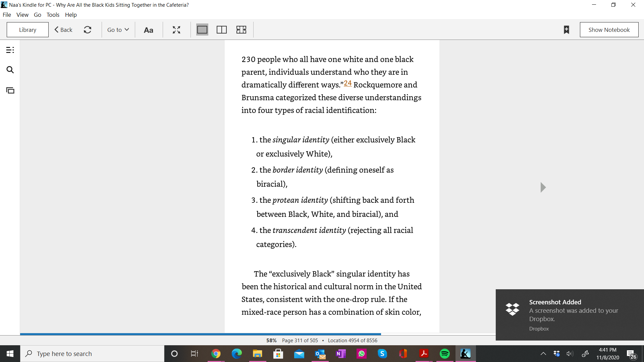Open WhatsApp from taskbar
The height and width of the screenshot is (362, 644).
click(362, 354)
